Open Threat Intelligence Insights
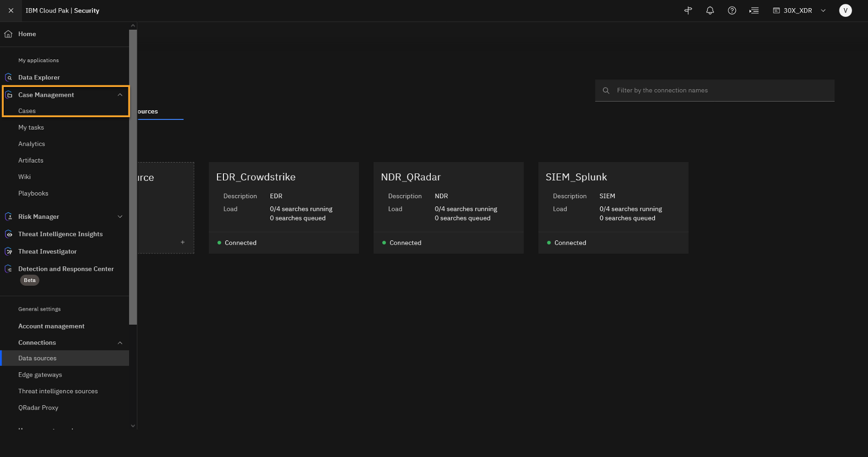 coord(60,234)
